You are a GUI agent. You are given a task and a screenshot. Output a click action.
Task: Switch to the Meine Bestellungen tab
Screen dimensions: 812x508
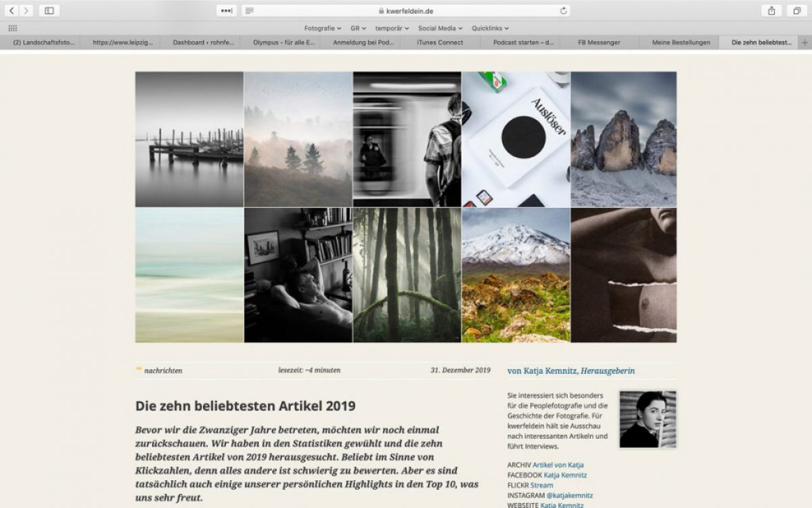(679, 43)
